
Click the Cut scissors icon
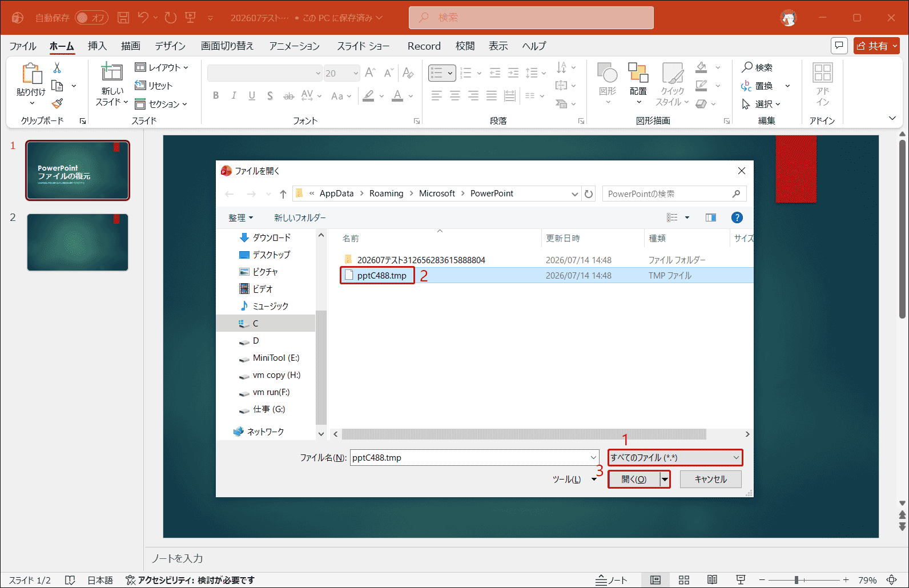(57, 67)
